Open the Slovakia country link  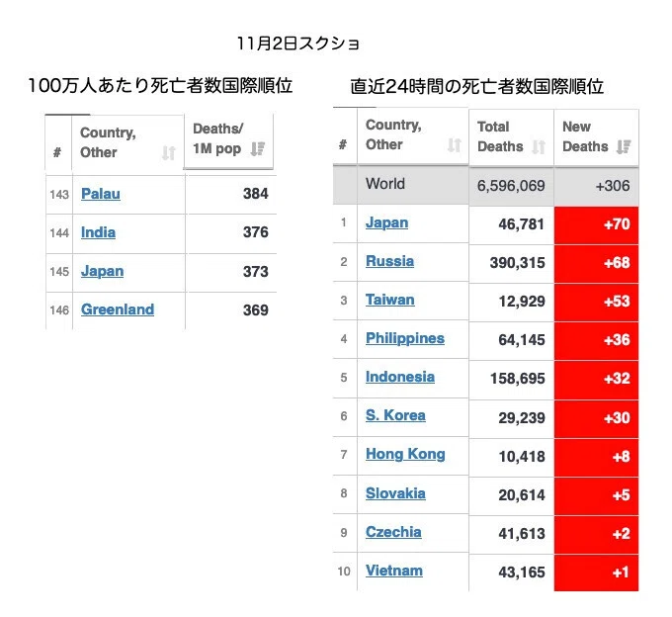coord(395,493)
